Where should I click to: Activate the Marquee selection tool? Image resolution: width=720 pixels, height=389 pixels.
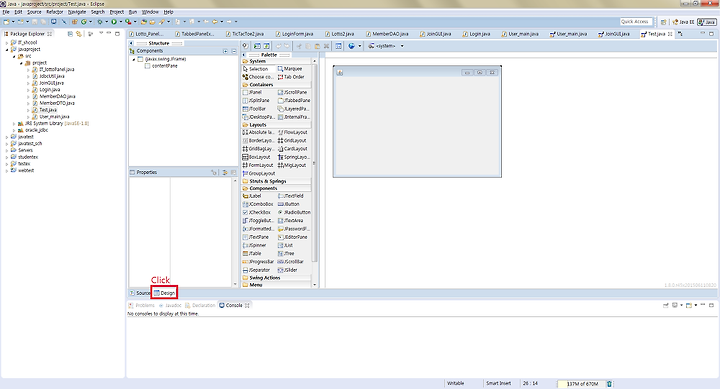pos(290,69)
